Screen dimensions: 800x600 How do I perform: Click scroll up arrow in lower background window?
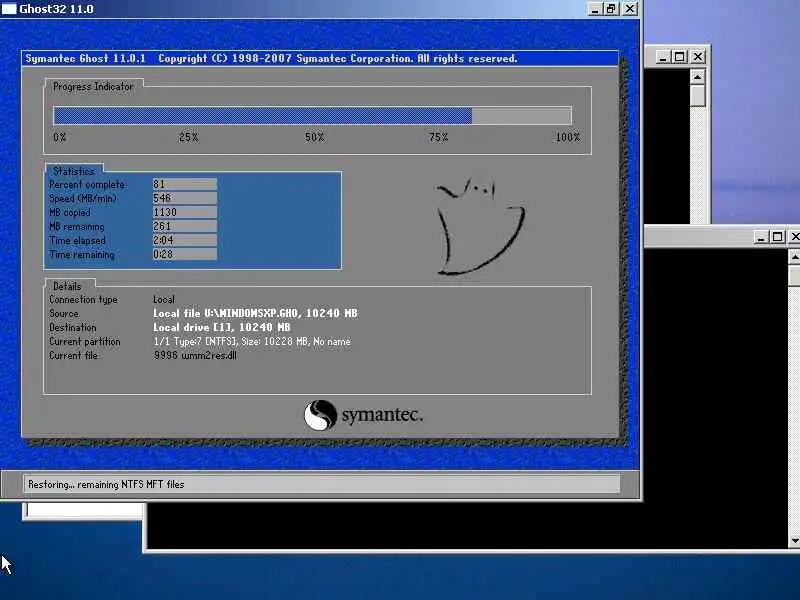pyautogui.click(x=794, y=257)
